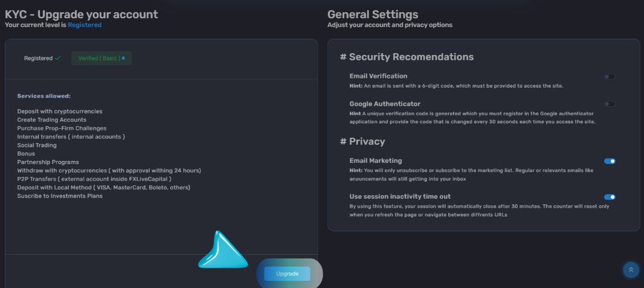Select the Registered level tab
Viewport: 644px width, 288px height.
(42, 58)
